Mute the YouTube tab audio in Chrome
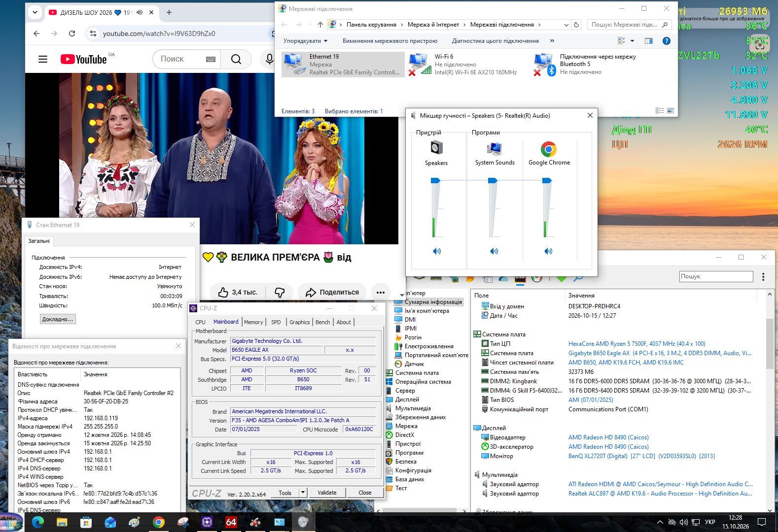The height and width of the screenshot is (532, 778). point(140,12)
